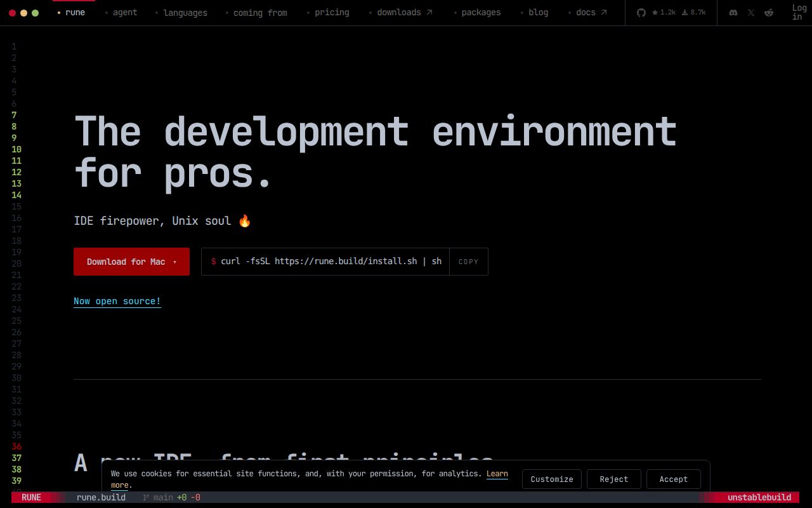Open the Reddit community icon
812x508 pixels.
tap(769, 13)
